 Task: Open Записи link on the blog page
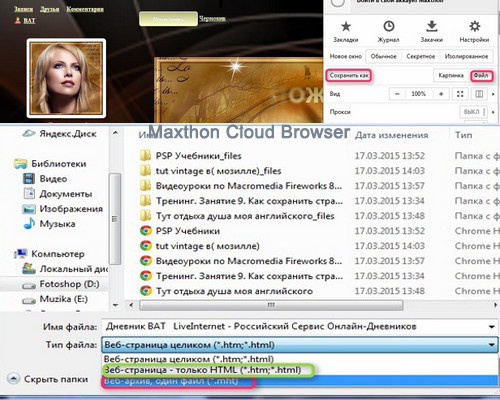[x=24, y=9]
